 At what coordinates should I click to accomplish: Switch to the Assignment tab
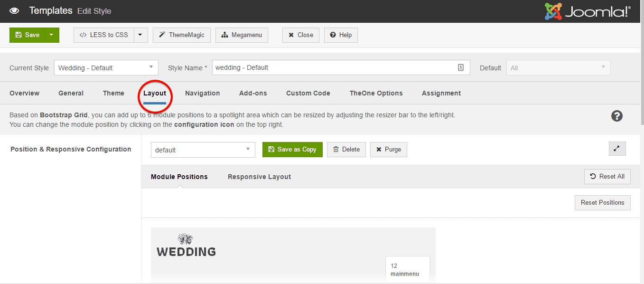coord(441,93)
